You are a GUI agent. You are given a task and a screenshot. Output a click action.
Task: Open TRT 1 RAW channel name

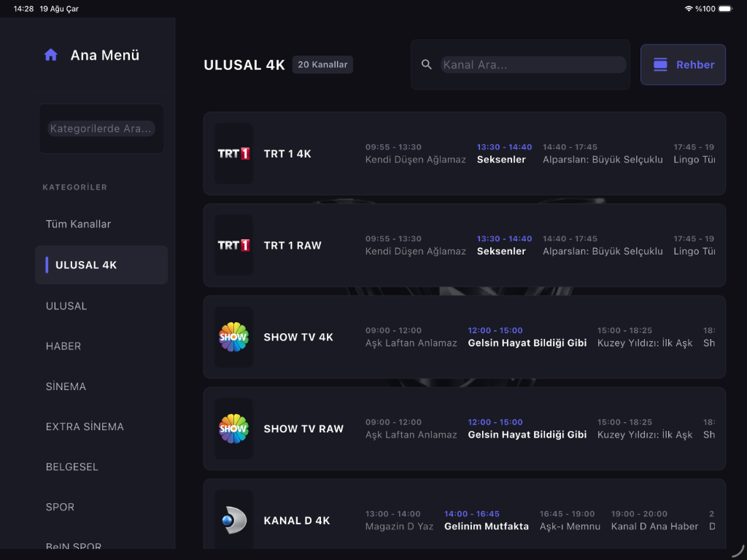(293, 246)
